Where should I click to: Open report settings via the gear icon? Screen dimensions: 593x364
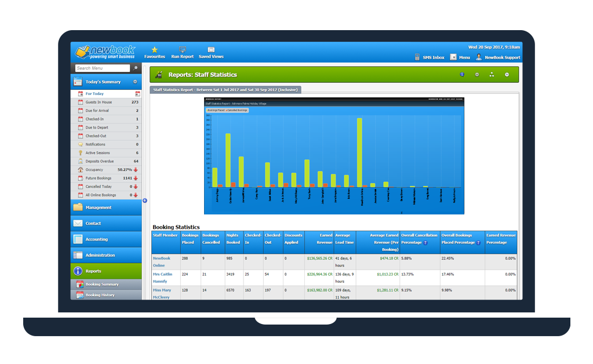click(477, 75)
